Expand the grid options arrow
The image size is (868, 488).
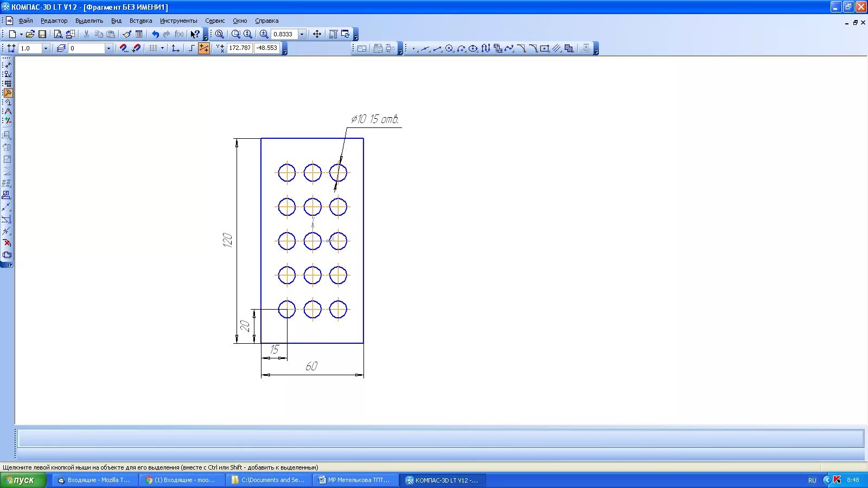point(162,48)
